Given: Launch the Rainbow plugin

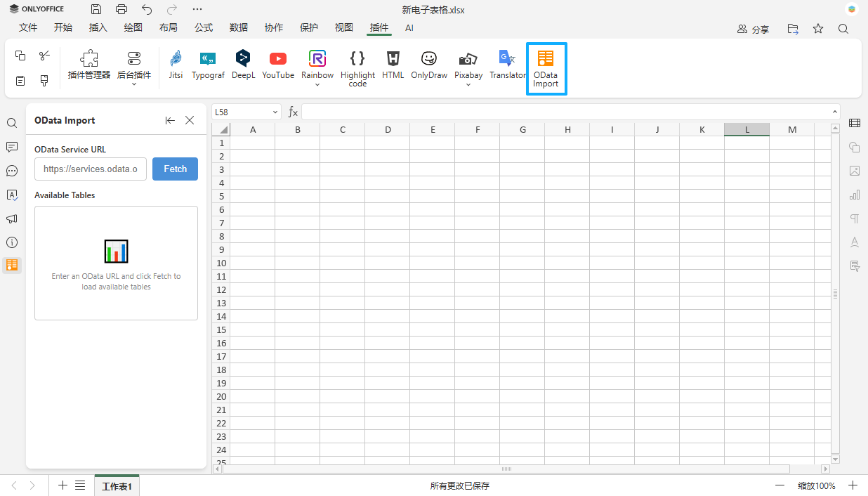Looking at the screenshot, I should coord(317,62).
